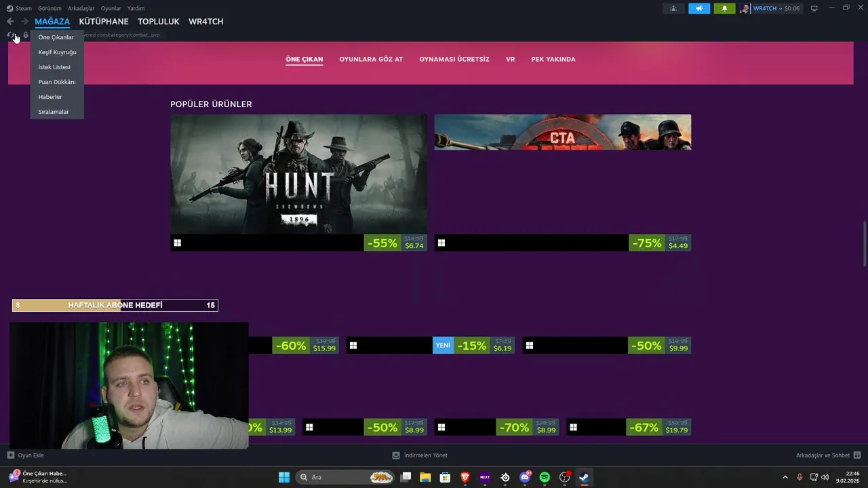The width and height of the screenshot is (868, 488).
Task: Open the Yardım menu
Action: (136, 8)
